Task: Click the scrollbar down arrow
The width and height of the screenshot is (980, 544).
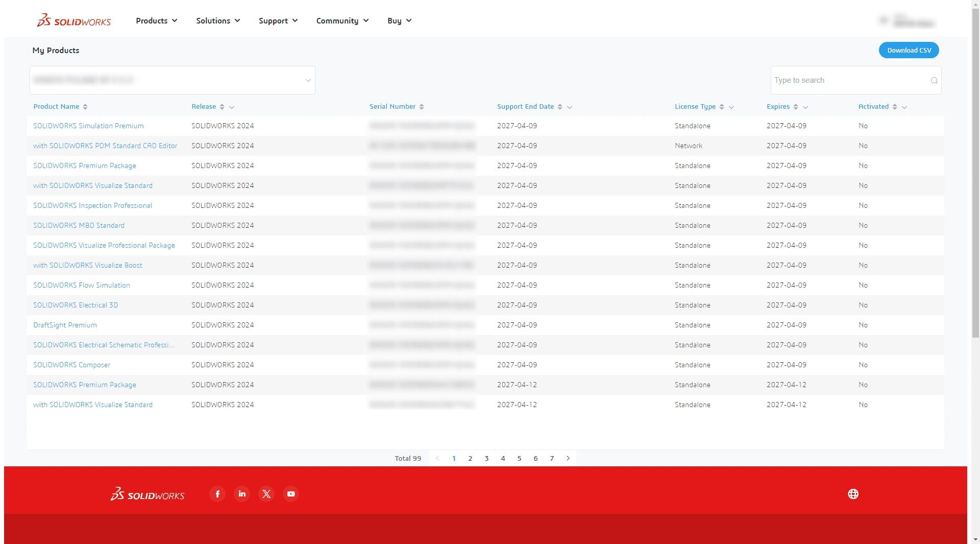Action: coord(975,539)
